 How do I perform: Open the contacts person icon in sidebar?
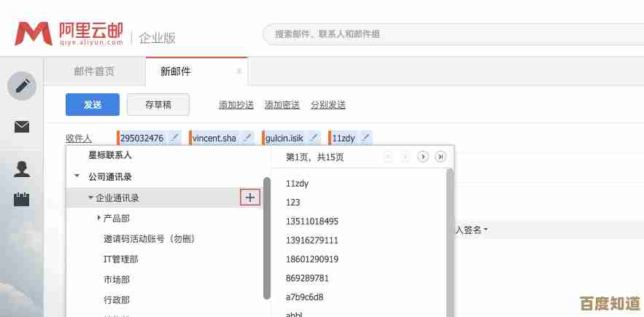pos(22,169)
